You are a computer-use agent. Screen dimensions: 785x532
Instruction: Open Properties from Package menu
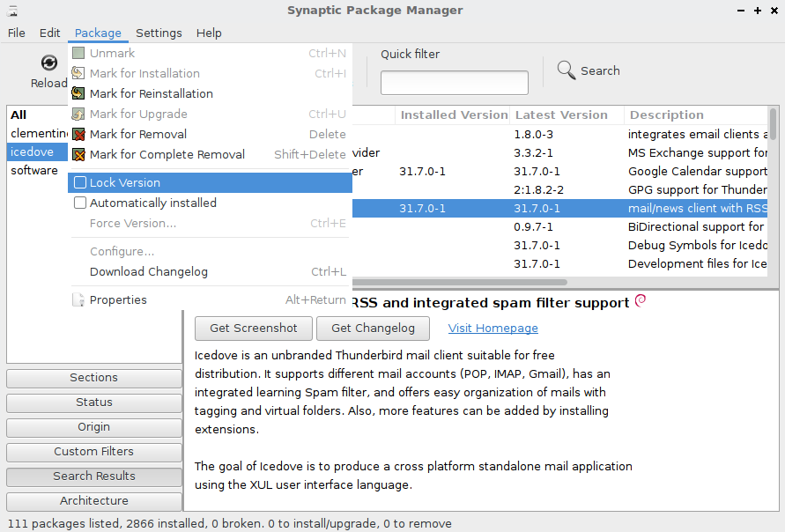[210, 299]
